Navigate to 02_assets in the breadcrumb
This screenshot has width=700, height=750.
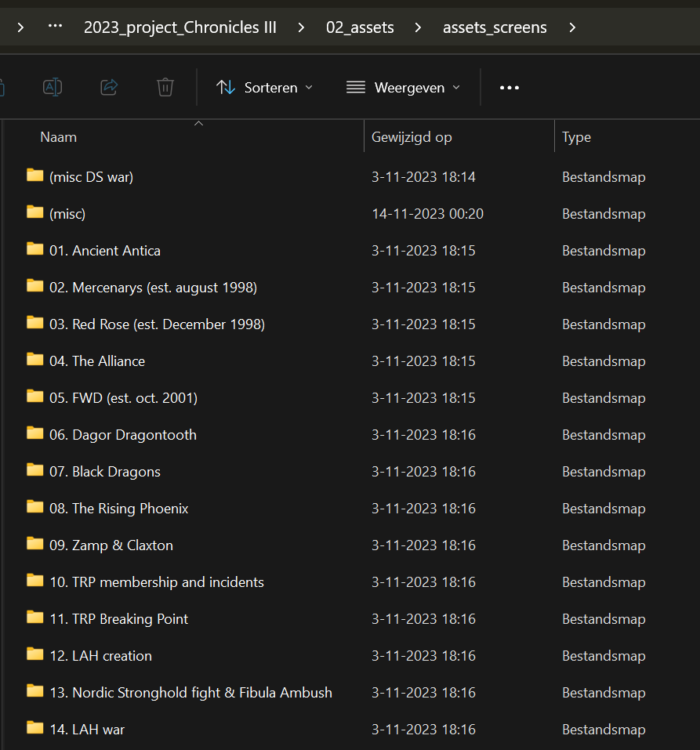coord(360,27)
